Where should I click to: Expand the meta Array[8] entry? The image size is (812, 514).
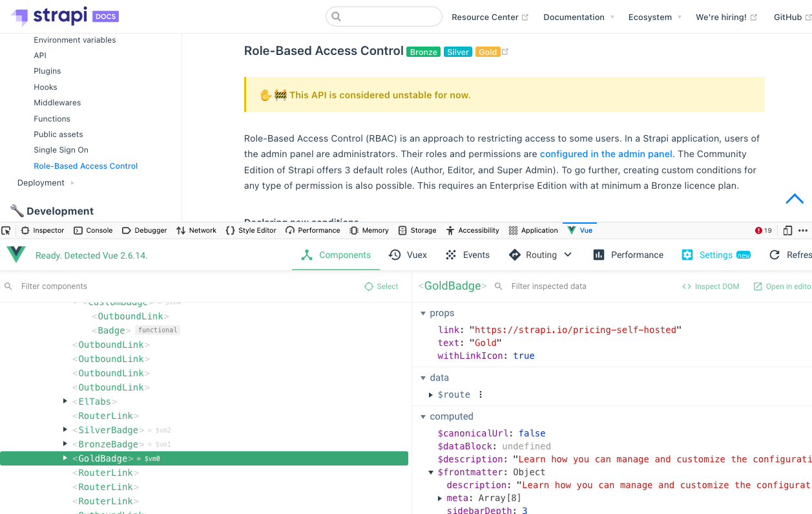pyautogui.click(x=441, y=498)
